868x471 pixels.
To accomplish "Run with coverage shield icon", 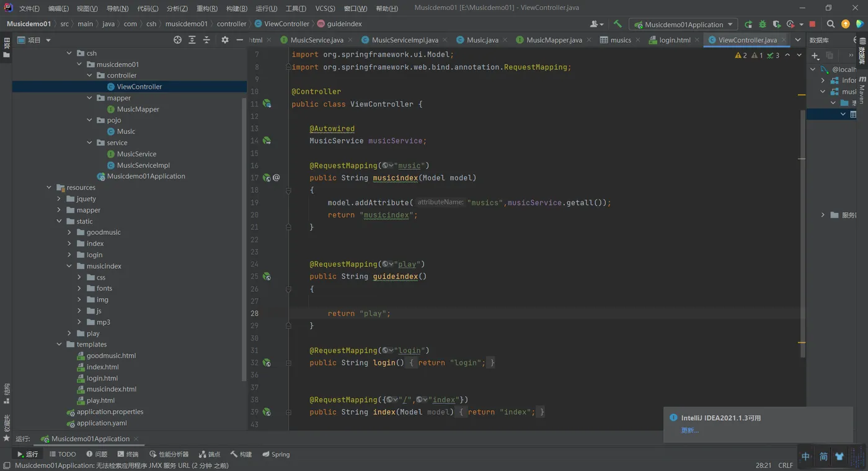I will tap(776, 24).
